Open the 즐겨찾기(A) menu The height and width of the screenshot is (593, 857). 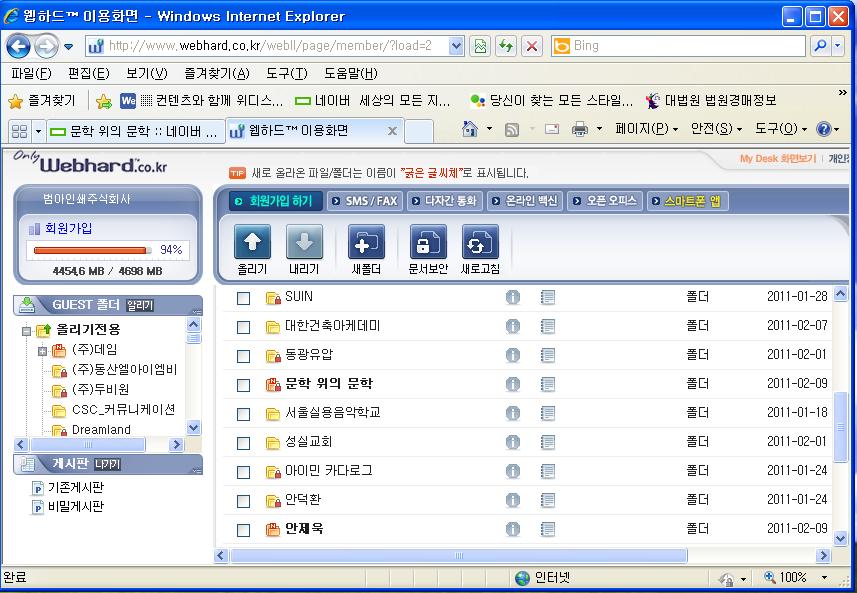pos(216,74)
